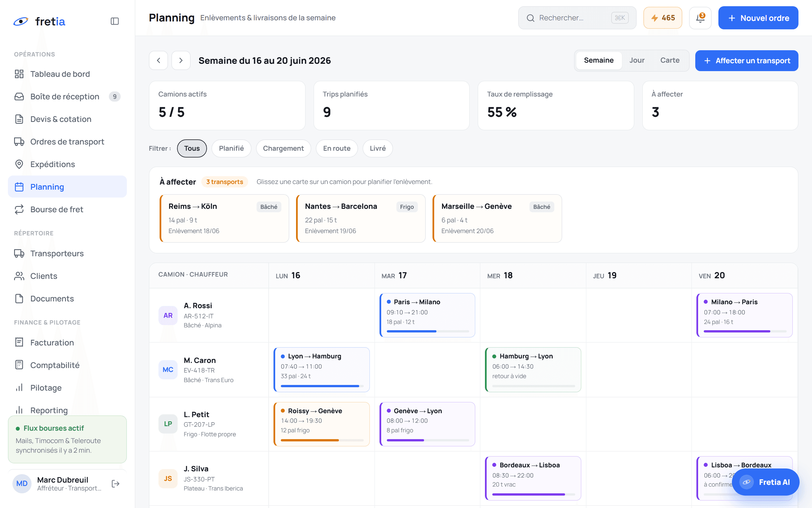
Task: Click the MC avatar for M. Caron
Action: click(168, 370)
